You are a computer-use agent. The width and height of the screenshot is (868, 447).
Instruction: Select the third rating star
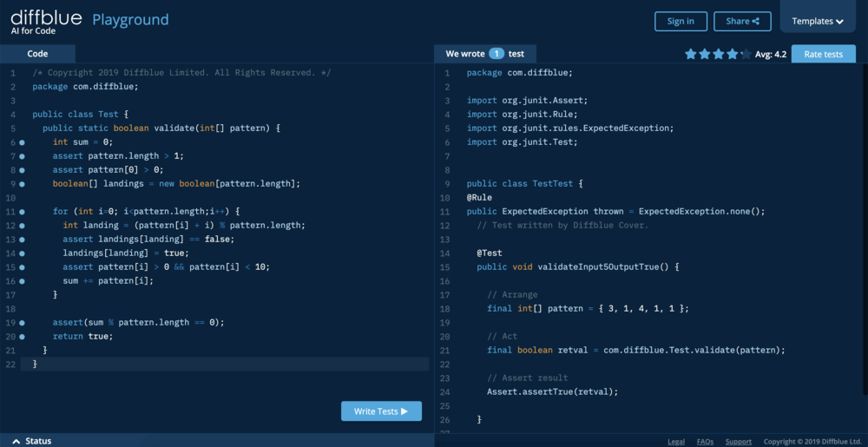719,54
